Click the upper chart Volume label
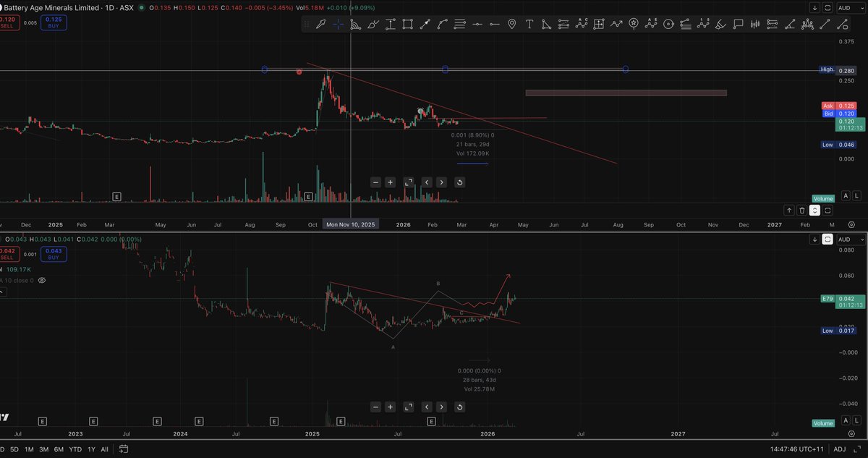Screen dimensions: 868x458 (823, 198)
